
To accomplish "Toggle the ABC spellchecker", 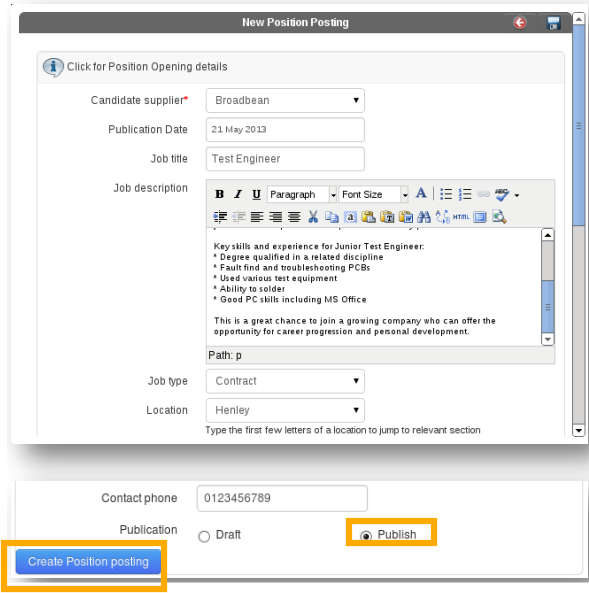I will click(502, 194).
